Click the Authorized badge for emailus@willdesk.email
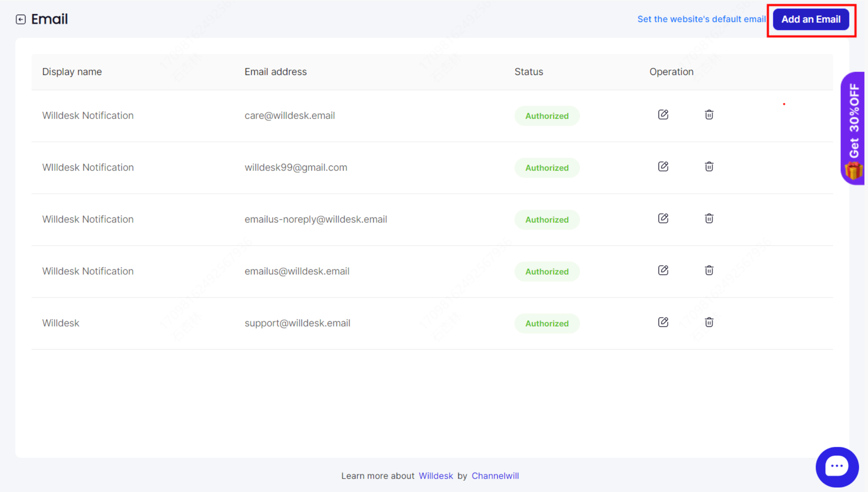868x492 pixels. [x=547, y=272]
